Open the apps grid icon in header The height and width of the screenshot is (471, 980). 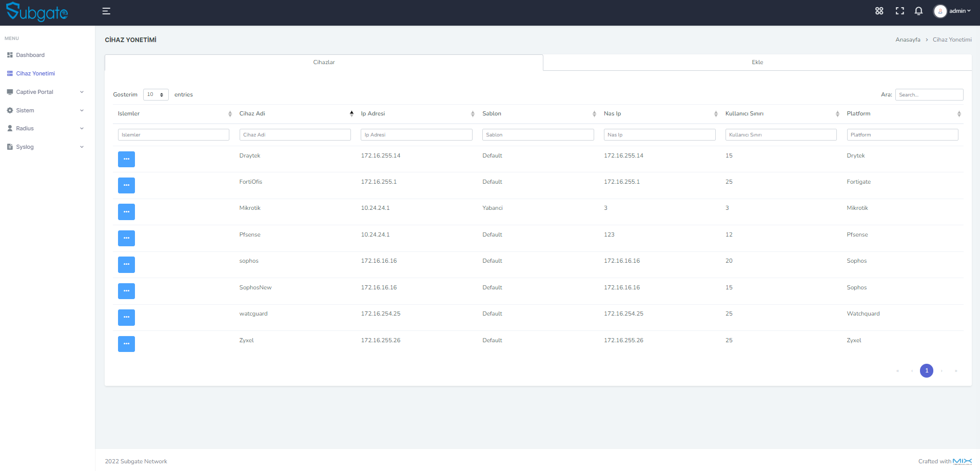(x=879, y=11)
